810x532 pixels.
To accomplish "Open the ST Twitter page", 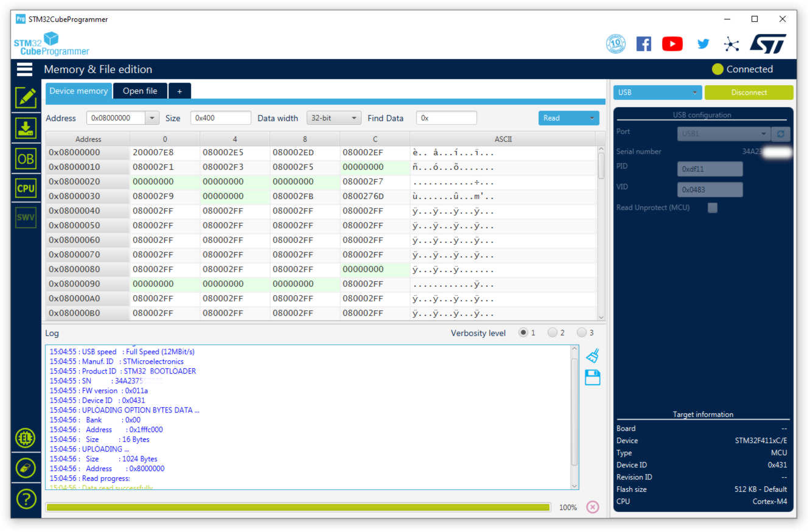I will click(x=703, y=44).
